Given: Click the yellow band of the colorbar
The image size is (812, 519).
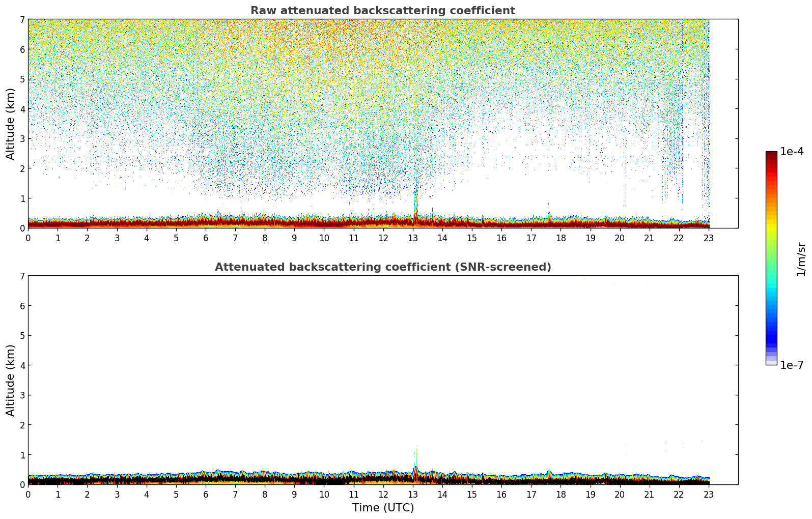Looking at the screenshot, I should pos(771,227).
